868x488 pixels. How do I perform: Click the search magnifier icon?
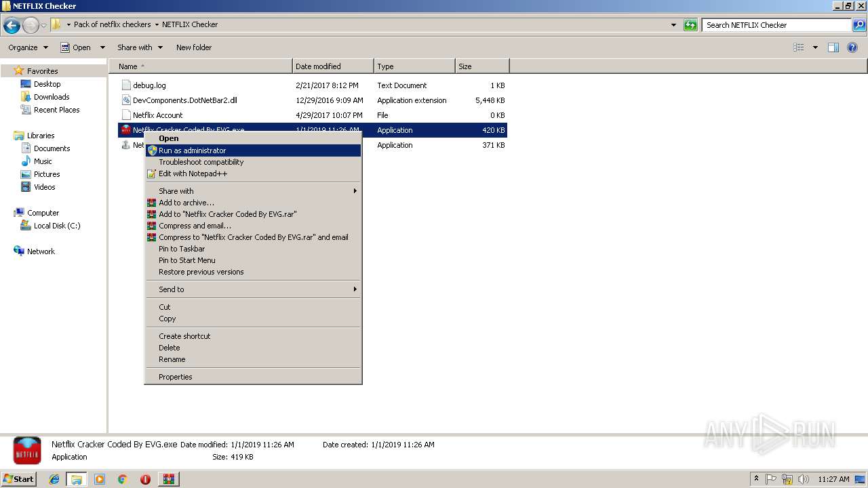[x=859, y=25]
